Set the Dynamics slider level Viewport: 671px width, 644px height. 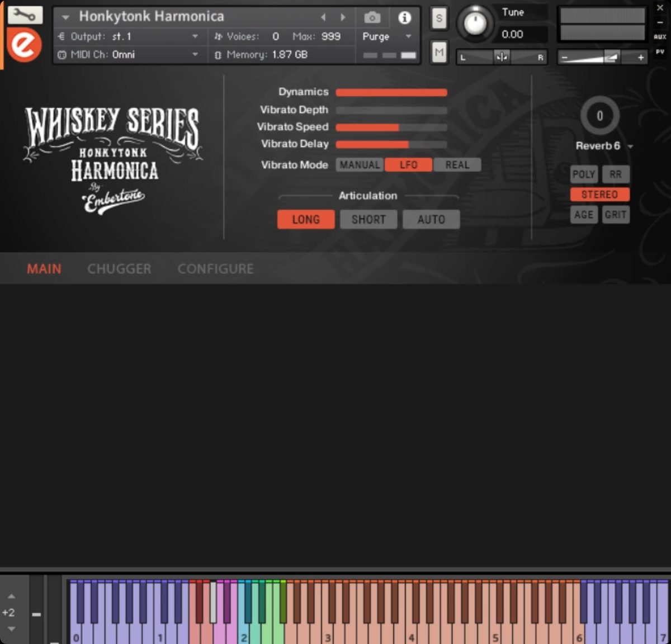(x=391, y=92)
